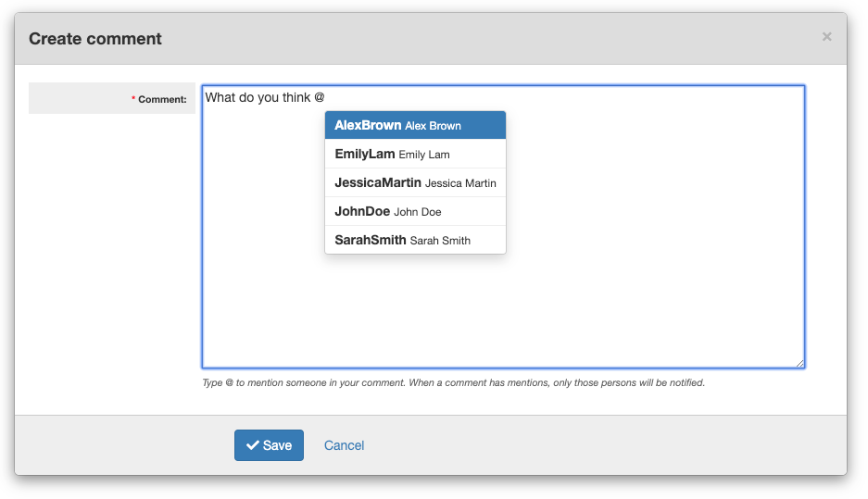Click the checkmark icon on Save
The image size is (868, 499).
[252, 445]
